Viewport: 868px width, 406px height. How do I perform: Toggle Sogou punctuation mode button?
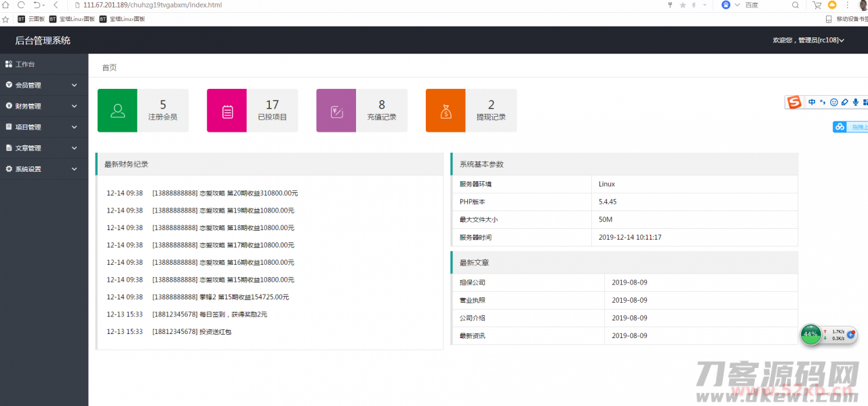tap(823, 103)
